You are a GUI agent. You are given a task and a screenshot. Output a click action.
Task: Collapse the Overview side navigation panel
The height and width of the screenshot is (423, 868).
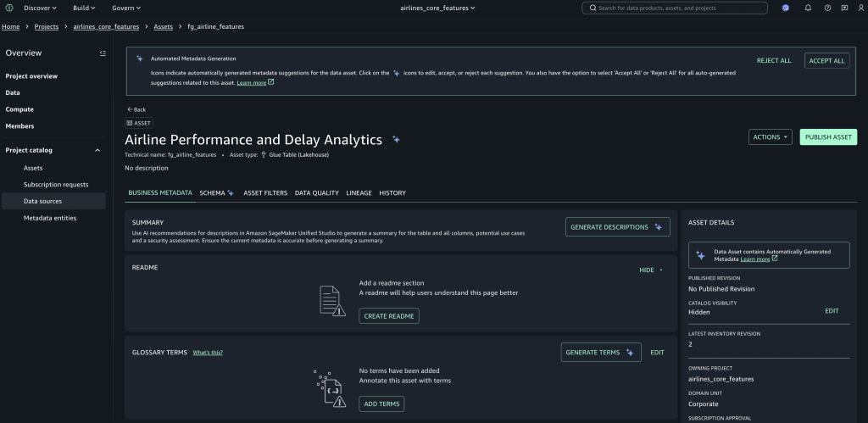pos(103,53)
